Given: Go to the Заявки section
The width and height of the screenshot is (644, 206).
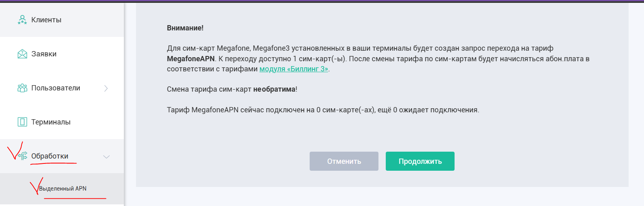Looking at the screenshot, I should (44, 54).
